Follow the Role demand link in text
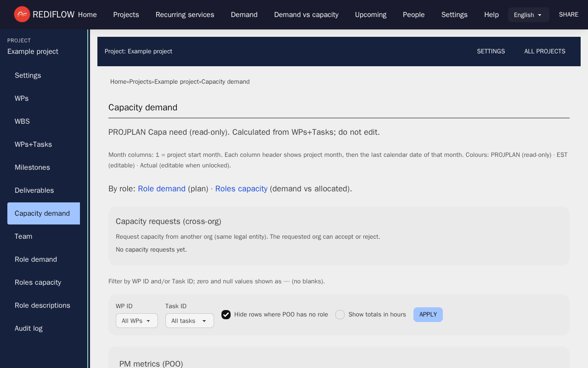Viewport: 588px width, 368px height. [x=162, y=189]
